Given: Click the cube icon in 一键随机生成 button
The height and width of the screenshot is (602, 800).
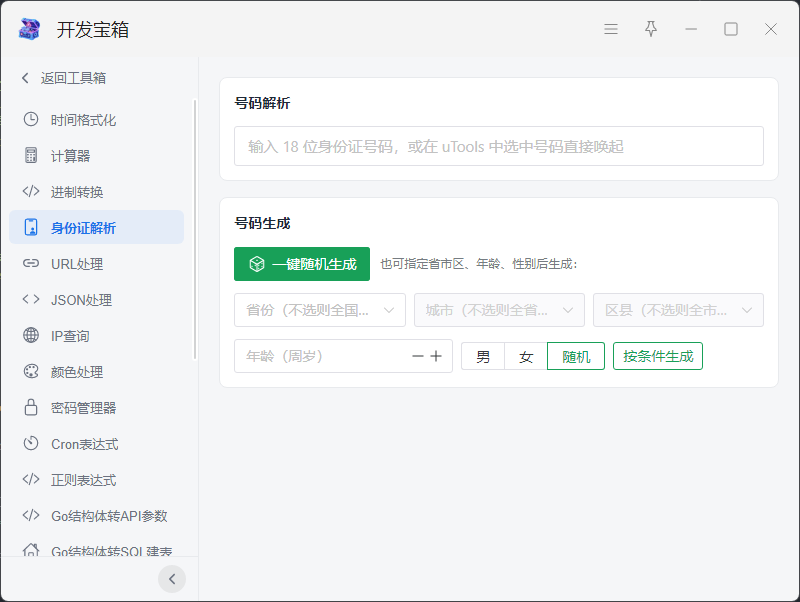Looking at the screenshot, I should (257, 264).
